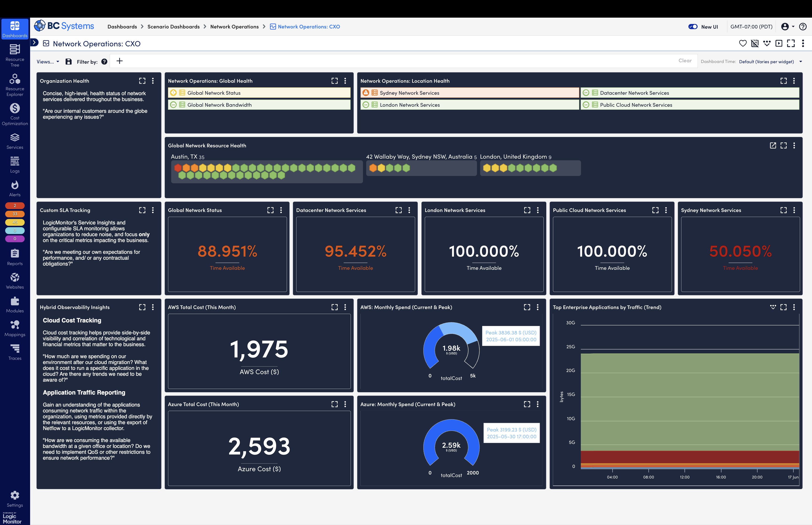Open Sydney Network Services status row
This screenshot has height=525, width=812.
[470, 93]
